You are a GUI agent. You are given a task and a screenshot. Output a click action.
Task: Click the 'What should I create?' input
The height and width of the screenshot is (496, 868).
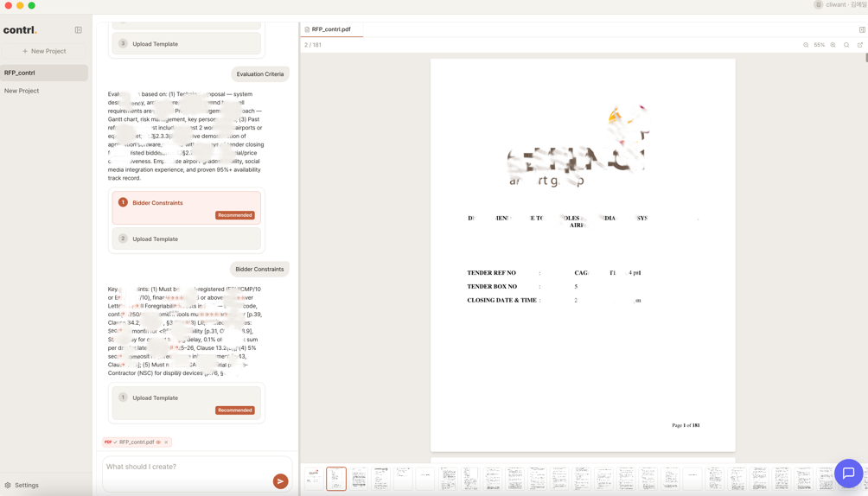[186, 467]
